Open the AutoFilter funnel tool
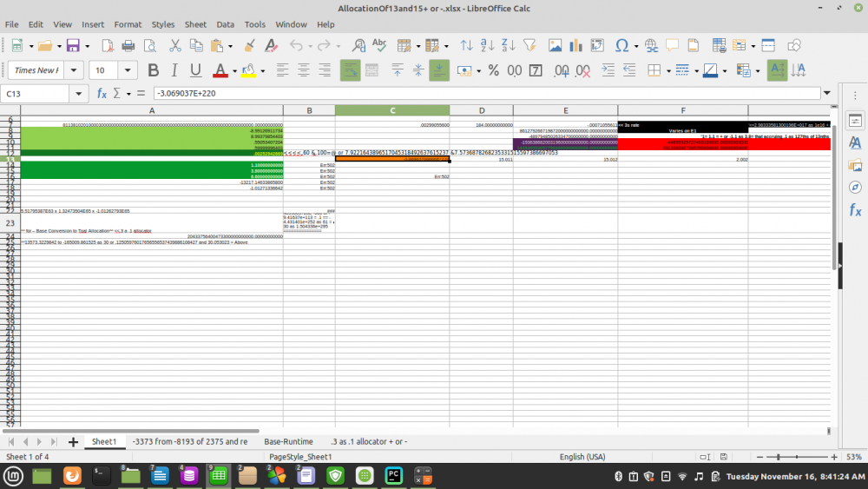868x489 pixels. [x=530, y=45]
